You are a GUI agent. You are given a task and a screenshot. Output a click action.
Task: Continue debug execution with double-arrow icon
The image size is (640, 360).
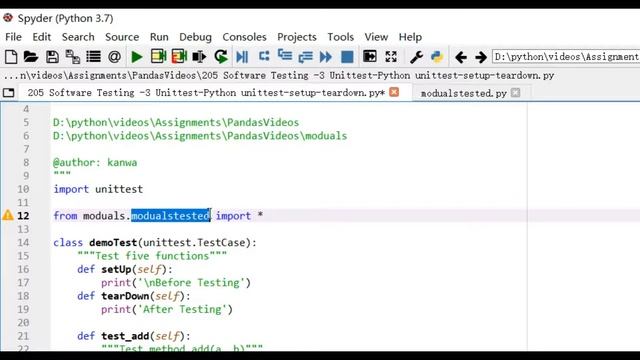(326, 57)
